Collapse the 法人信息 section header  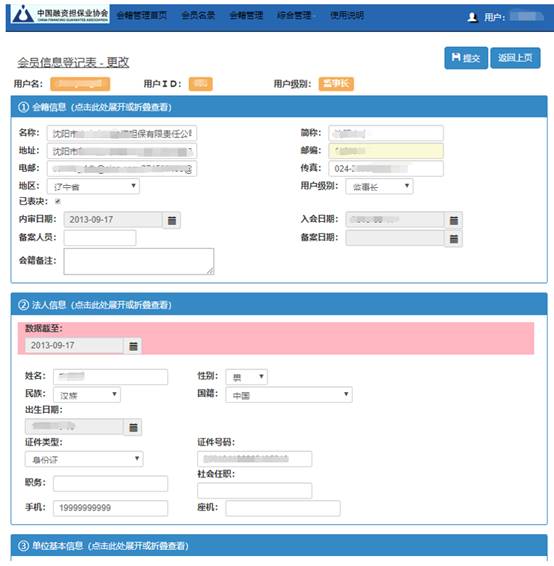pos(279,305)
